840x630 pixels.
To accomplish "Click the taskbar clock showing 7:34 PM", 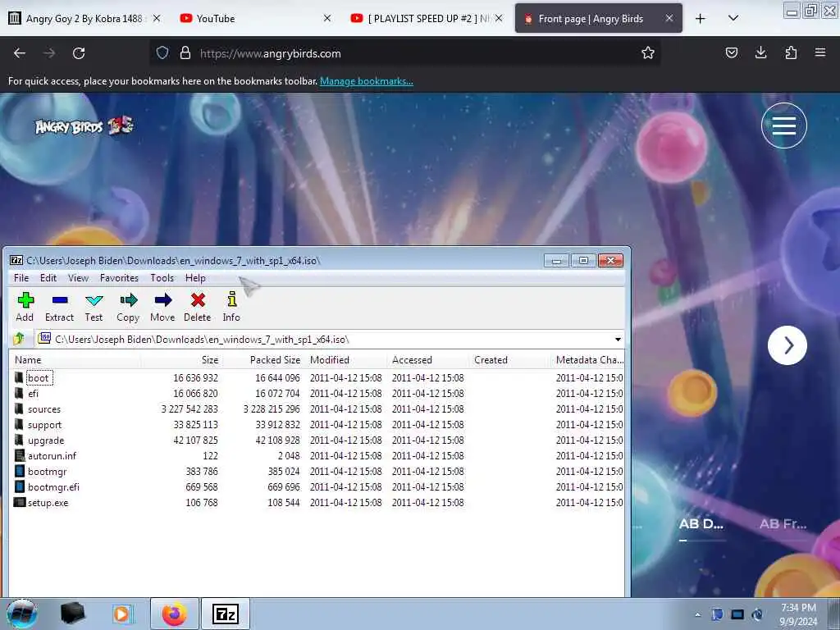I will pos(798,614).
